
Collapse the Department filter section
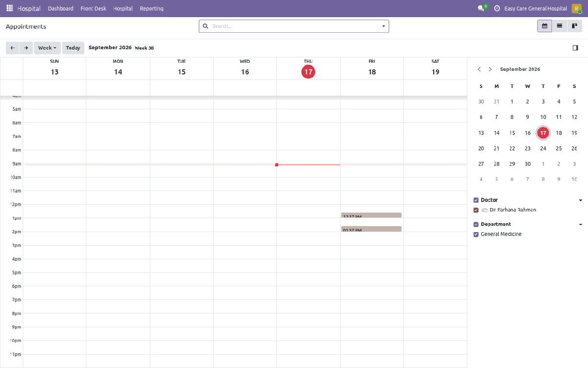click(x=581, y=224)
